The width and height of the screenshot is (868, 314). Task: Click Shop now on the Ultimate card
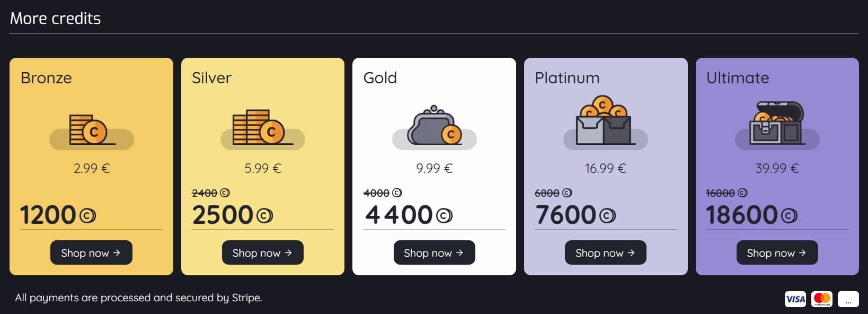(x=777, y=252)
